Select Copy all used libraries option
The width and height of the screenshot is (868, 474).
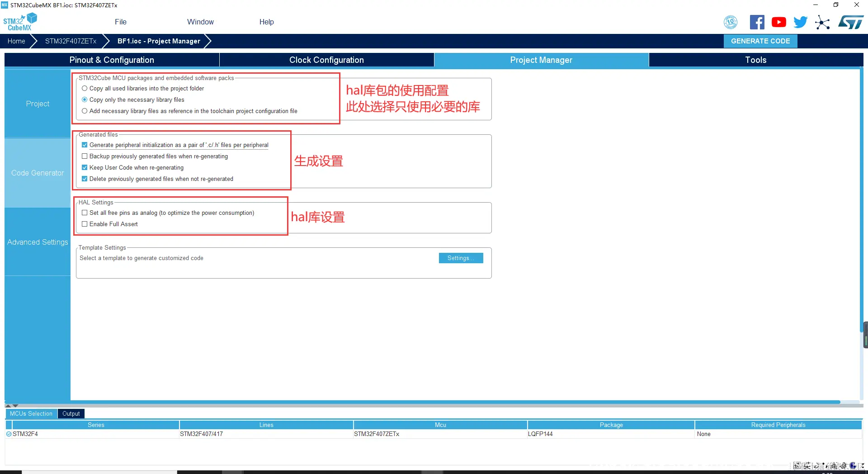(x=85, y=88)
